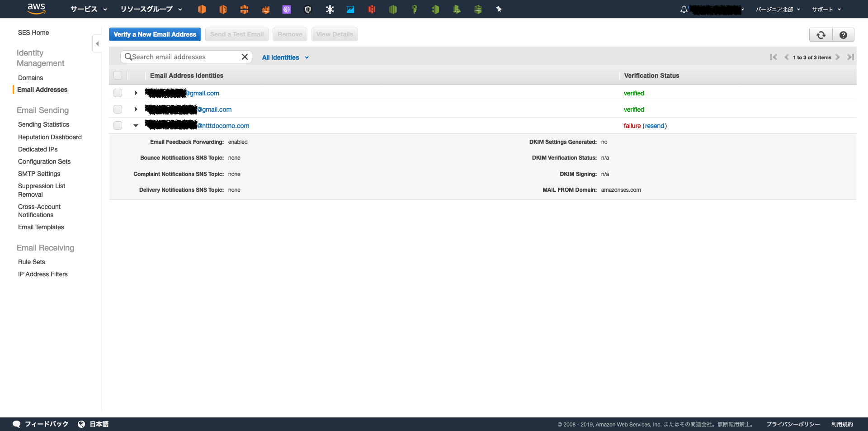Image resolution: width=868 pixels, height=431 pixels.
Task: Clear the email address search field
Action: coord(245,57)
